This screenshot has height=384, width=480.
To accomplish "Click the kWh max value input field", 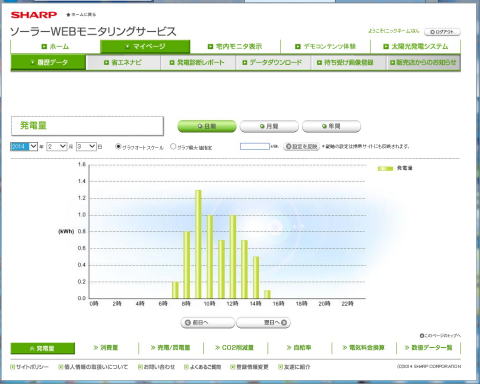I will point(255,146).
